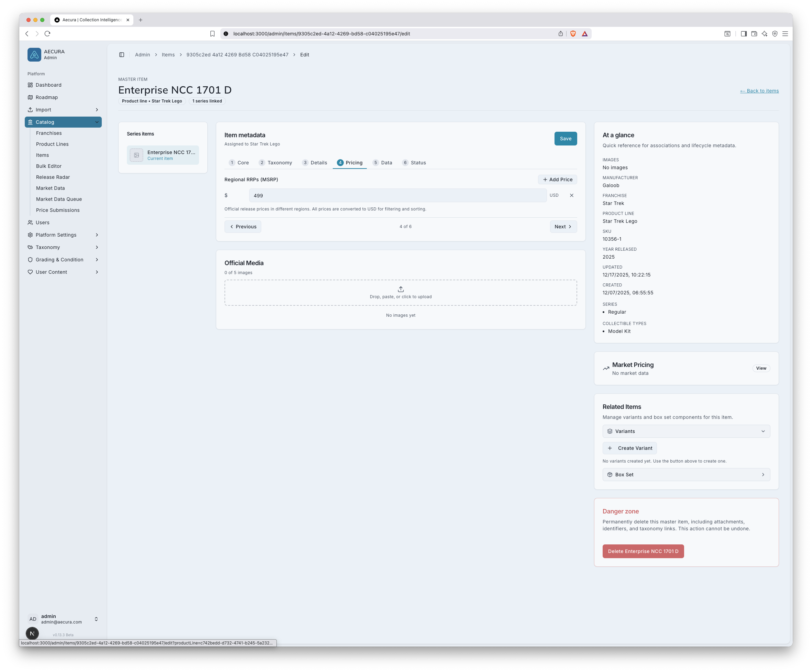Click the Add Price button

557,180
